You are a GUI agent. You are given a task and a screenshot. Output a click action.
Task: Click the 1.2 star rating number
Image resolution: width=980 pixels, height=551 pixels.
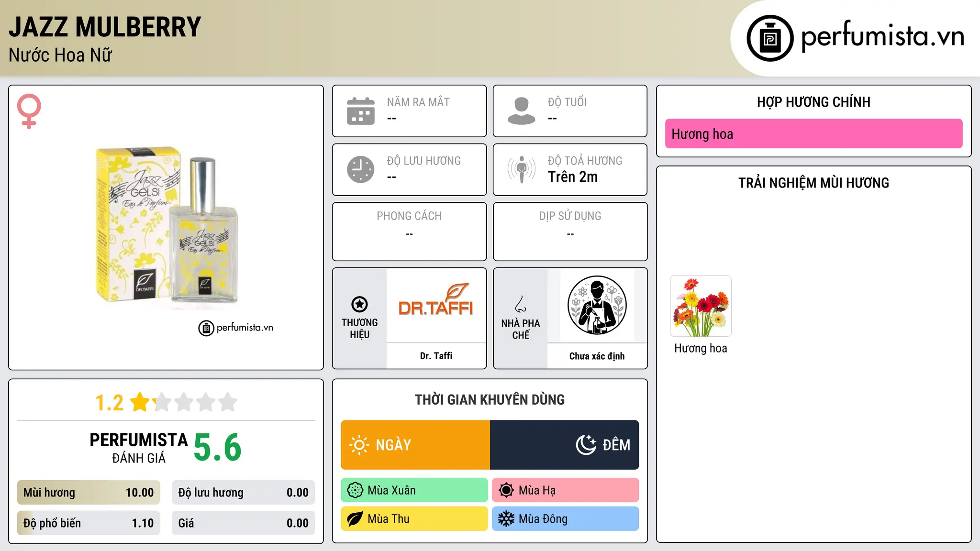coord(109,402)
